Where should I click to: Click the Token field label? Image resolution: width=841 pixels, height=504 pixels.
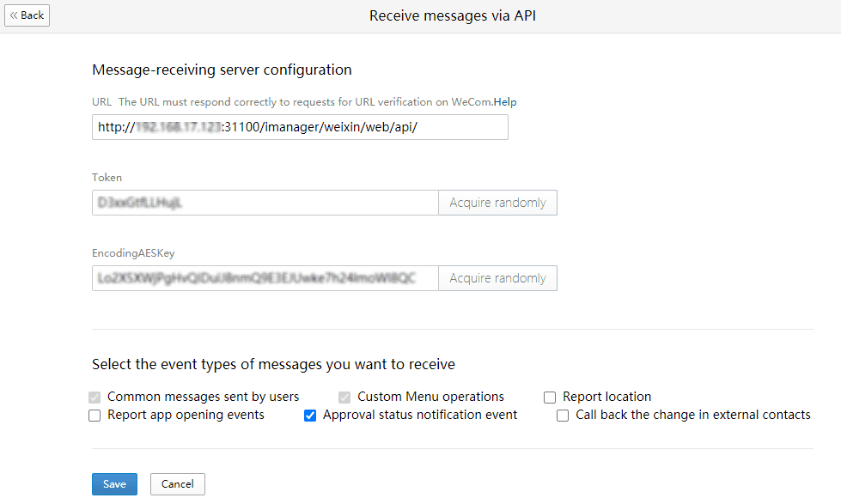(x=107, y=178)
